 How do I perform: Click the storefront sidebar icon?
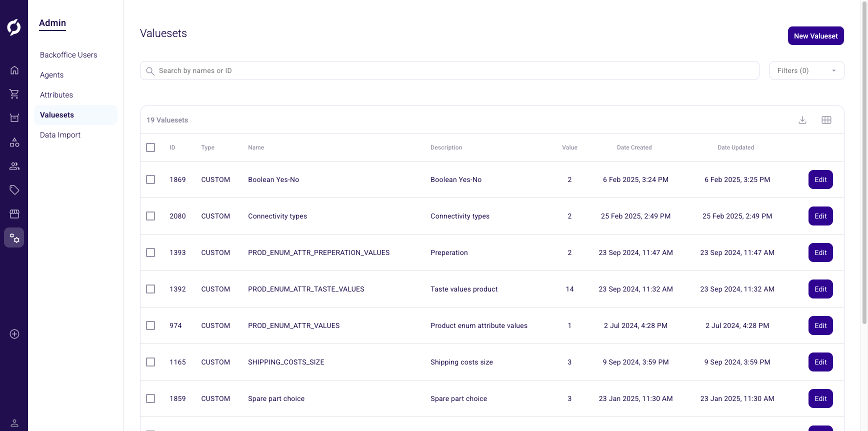click(x=14, y=214)
